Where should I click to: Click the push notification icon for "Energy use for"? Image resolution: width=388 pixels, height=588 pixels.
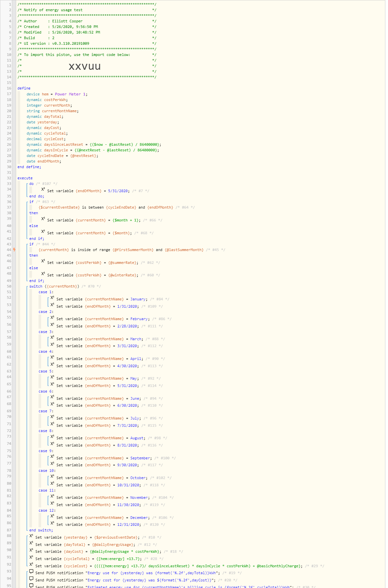(31, 572)
